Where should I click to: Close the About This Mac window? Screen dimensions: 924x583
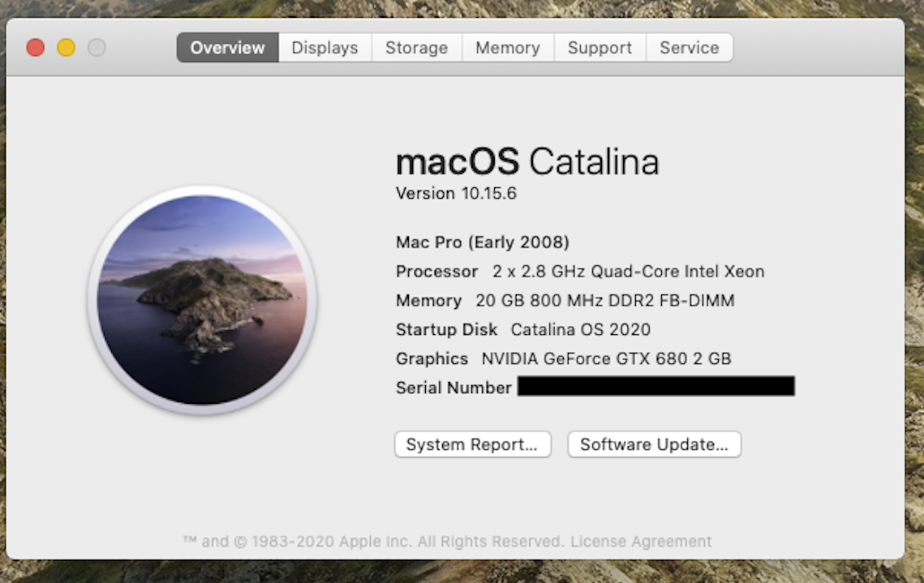[36, 48]
